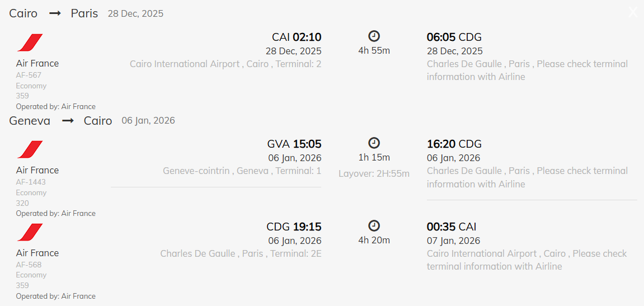
Task: Click the Air France logo for flight AF-567
Action: pos(30,43)
